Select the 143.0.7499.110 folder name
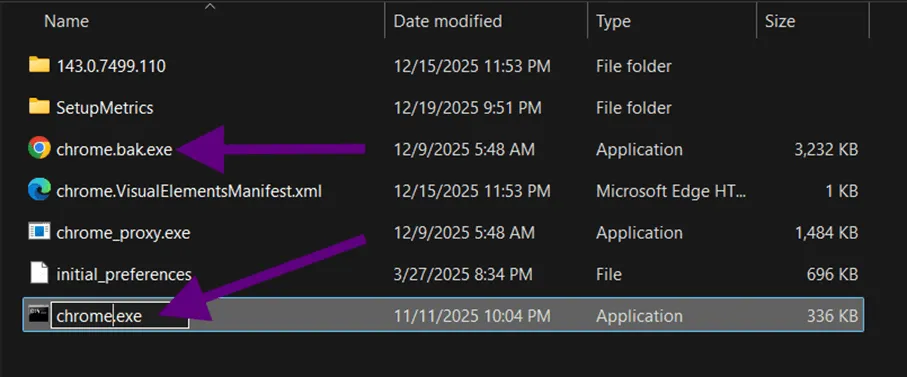The width and height of the screenshot is (907, 377). pyautogui.click(x=111, y=66)
